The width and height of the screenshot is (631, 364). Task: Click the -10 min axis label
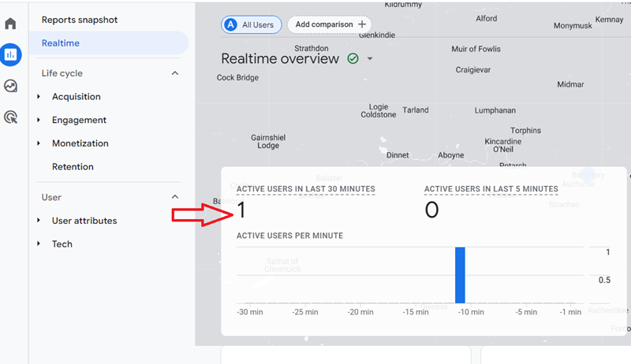pyautogui.click(x=471, y=312)
